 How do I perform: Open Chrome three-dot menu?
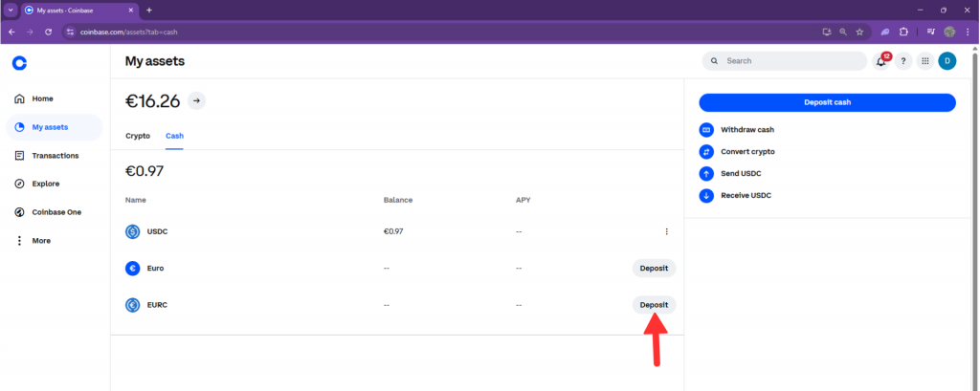[968, 32]
